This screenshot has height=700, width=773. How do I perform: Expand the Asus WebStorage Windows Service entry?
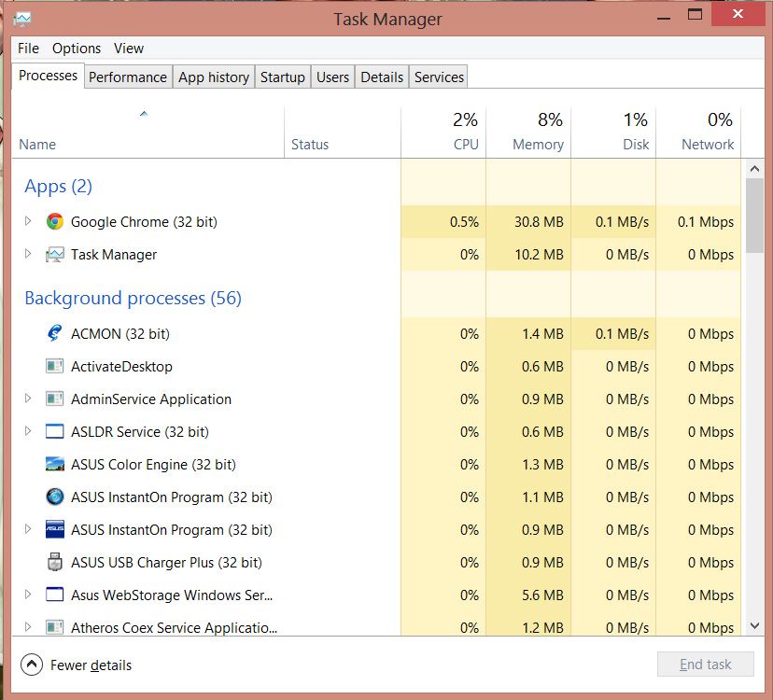[x=28, y=594]
